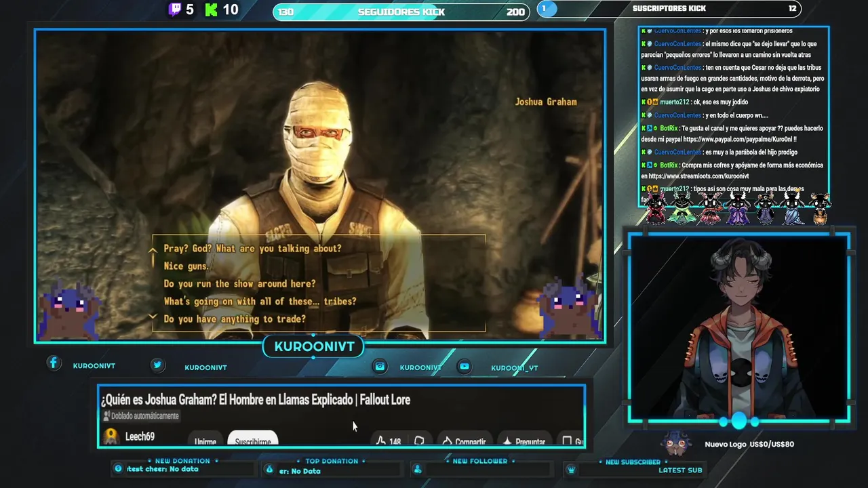Click the Leech69 channel avatar
The width and height of the screenshot is (868, 488).
111,436
